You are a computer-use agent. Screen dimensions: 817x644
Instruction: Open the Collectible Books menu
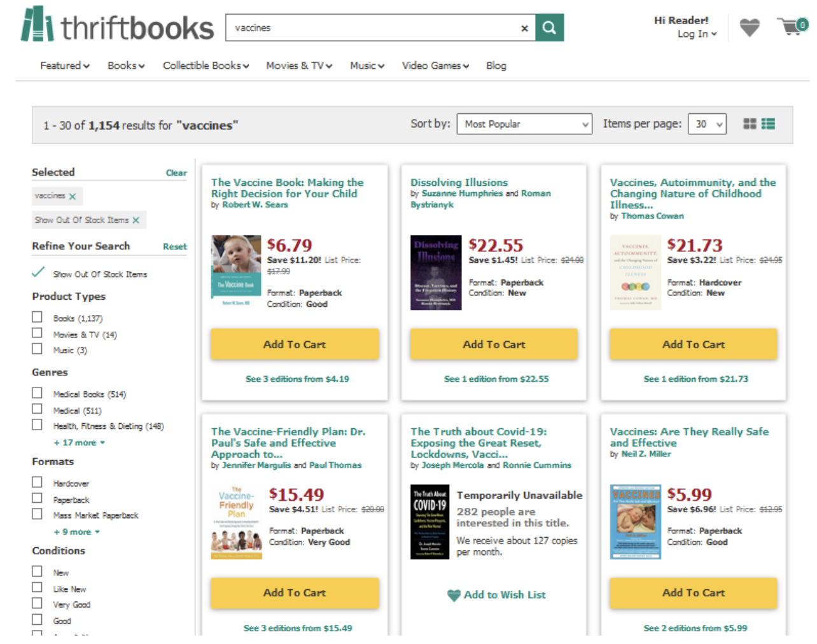tap(206, 66)
